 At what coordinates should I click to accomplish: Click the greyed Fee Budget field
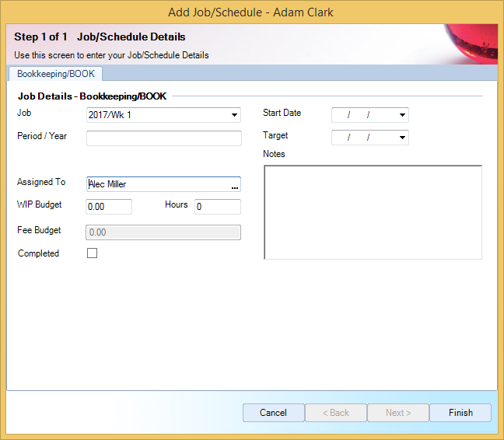[163, 232]
